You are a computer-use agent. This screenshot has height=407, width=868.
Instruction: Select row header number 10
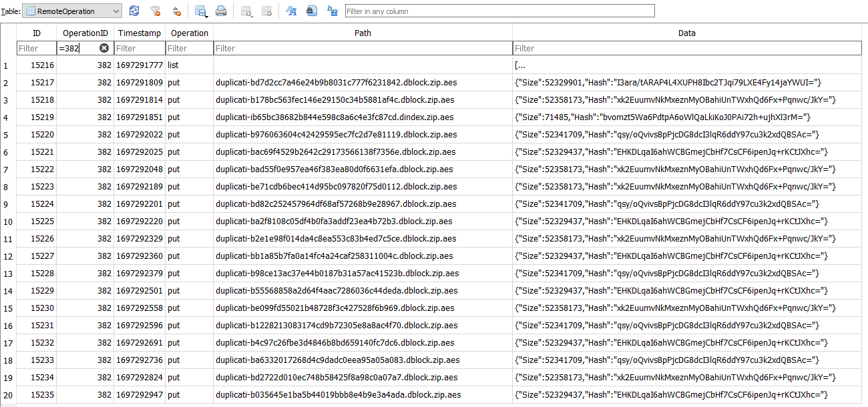pyautogui.click(x=8, y=222)
